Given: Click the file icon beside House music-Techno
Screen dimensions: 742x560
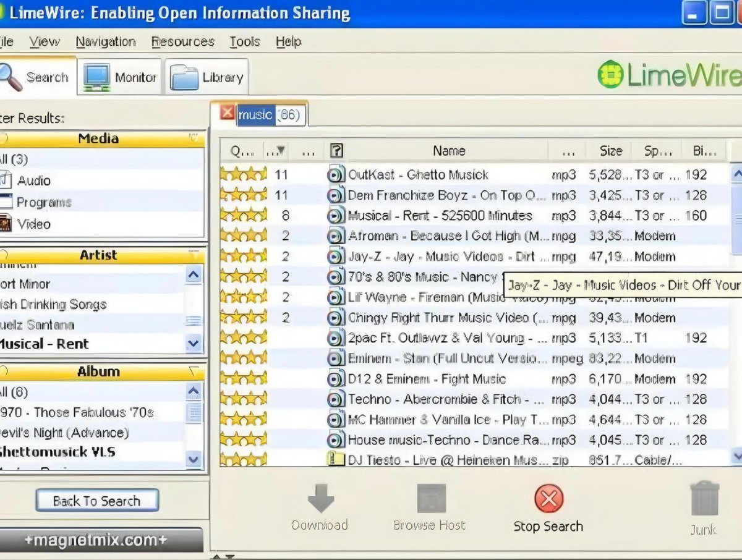Looking at the screenshot, I should pyautogui.click(x=335, y=440).
